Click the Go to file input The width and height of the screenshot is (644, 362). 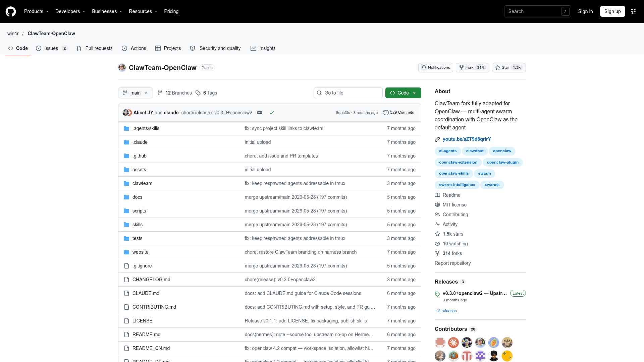pyautogui.click(x=348, y=93)
